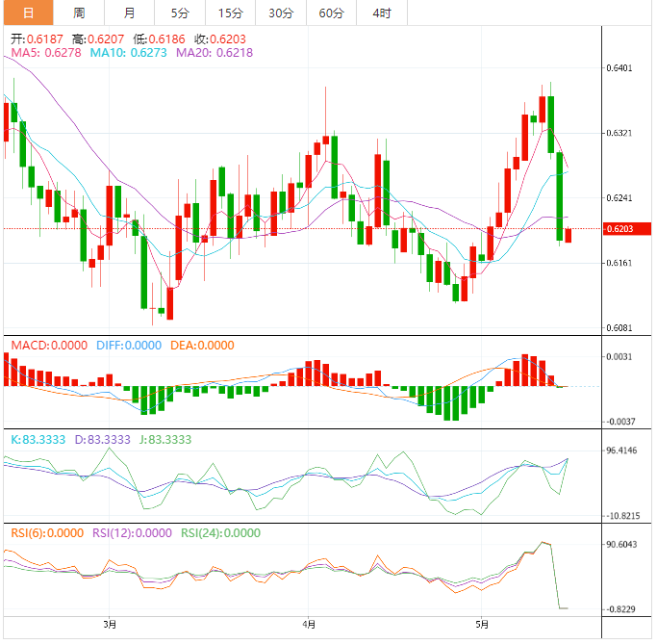This screenshot has width=657, height=644.
Task: Open the 15分 chart tab
Action: pyautogui.click(x=231, y=13)
